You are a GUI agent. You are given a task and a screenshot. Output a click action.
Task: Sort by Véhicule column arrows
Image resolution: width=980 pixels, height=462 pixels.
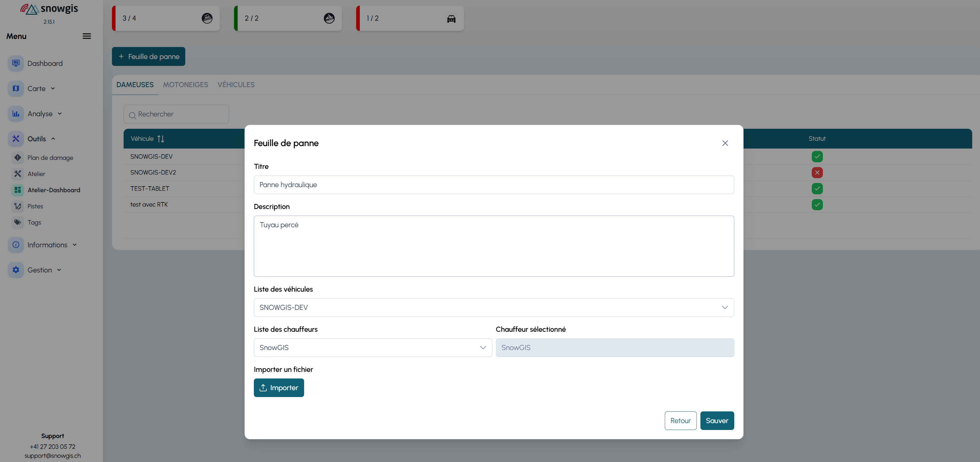point(160,139)
